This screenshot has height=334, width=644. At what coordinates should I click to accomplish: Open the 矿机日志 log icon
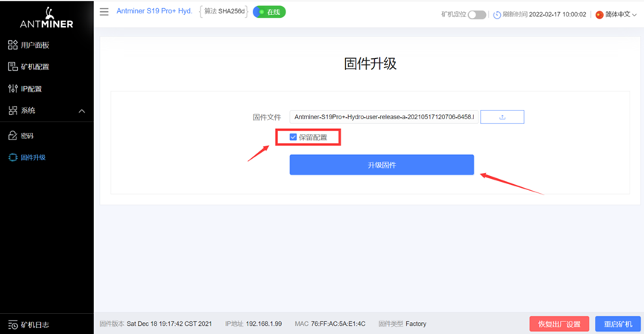(x=13, y=324)
